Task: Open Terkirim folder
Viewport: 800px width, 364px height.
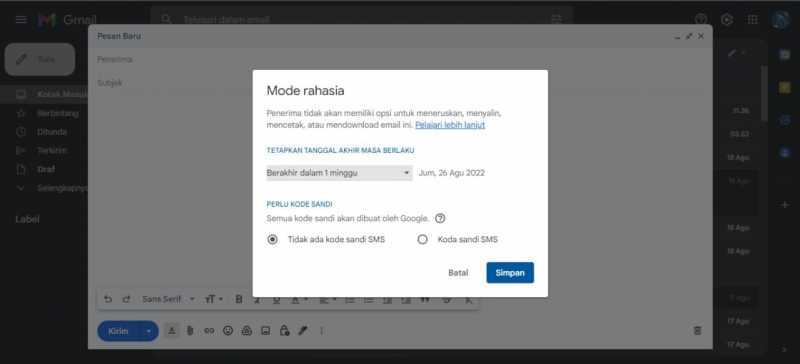Action: (51, 151)
